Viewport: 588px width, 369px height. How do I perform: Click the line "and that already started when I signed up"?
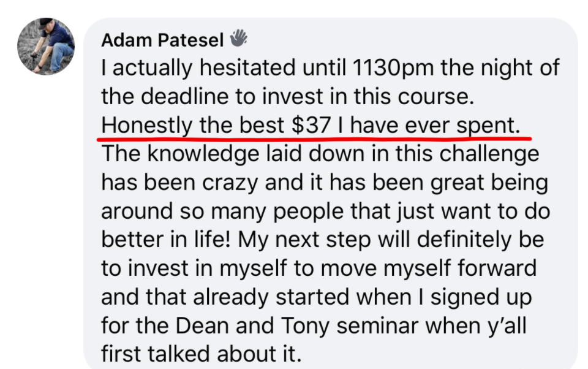(x=316, y=297)
